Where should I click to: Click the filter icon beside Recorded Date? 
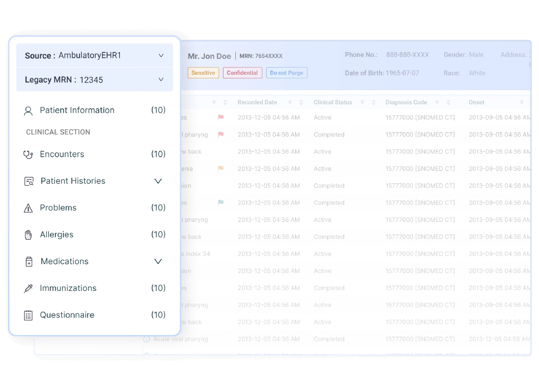(290, 102)
